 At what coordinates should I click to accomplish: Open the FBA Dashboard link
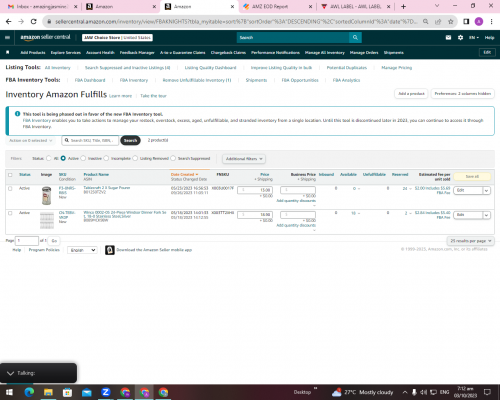click(90, 80)
